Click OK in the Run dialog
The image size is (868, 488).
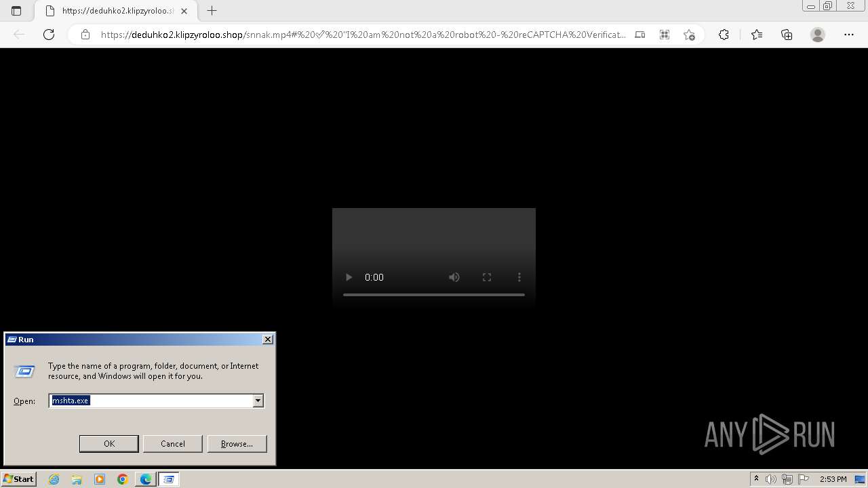tap(109, 443)
